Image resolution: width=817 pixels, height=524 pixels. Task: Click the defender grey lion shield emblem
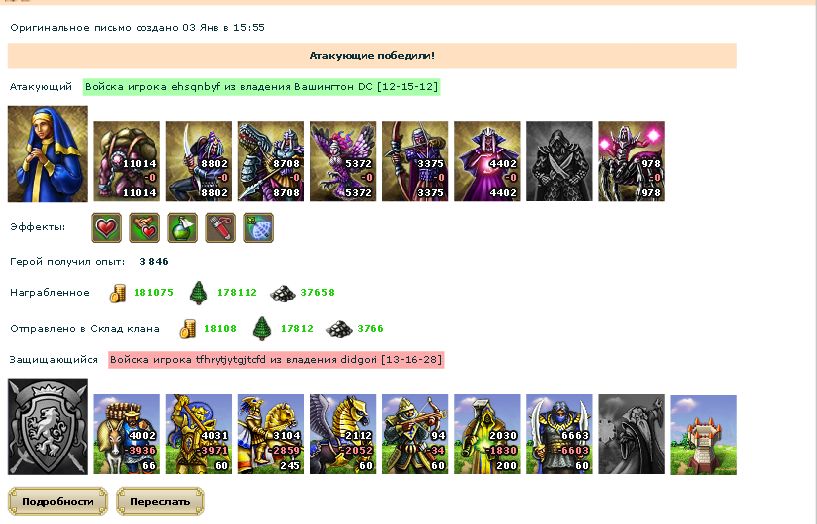[48, 427]
